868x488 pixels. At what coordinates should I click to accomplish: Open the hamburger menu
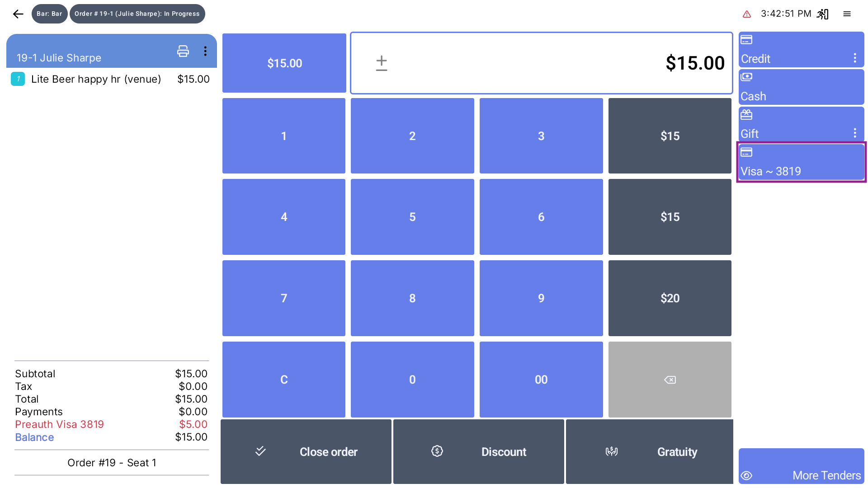click(x=847, y=14)
